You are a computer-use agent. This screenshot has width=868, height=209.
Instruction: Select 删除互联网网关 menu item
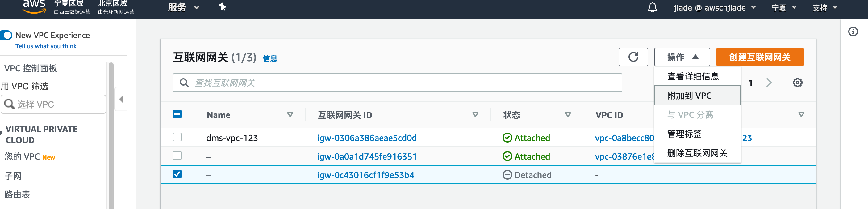click(x=697, y=153)
